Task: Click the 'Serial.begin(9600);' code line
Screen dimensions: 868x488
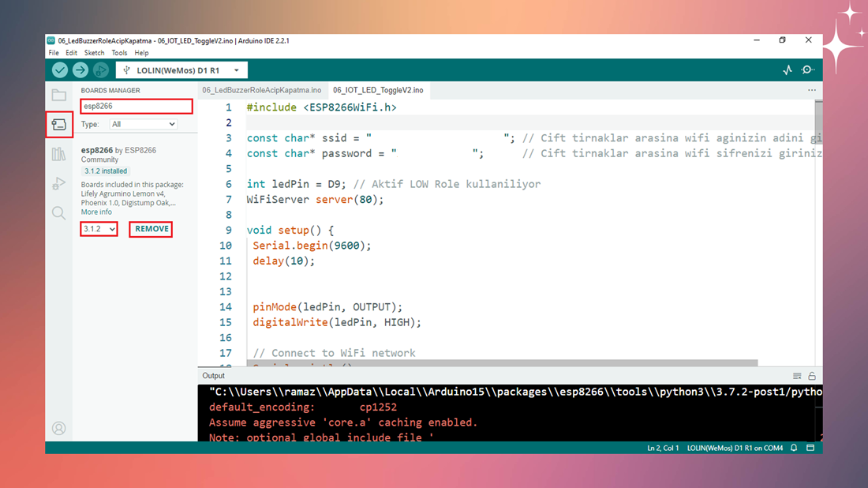Action: [x=312, y=246]
